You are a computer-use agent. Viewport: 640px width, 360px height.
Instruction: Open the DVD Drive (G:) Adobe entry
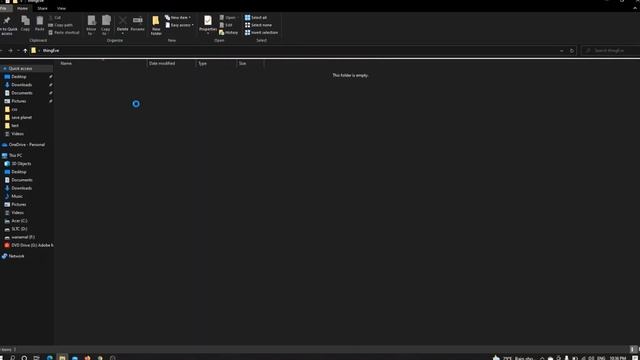pos(32,245)
